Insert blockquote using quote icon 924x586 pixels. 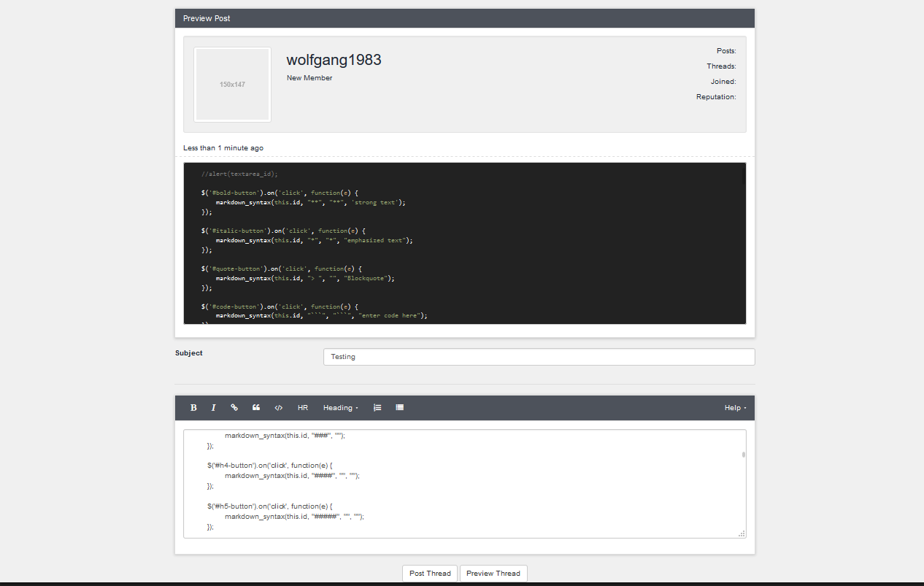[256, 408]
